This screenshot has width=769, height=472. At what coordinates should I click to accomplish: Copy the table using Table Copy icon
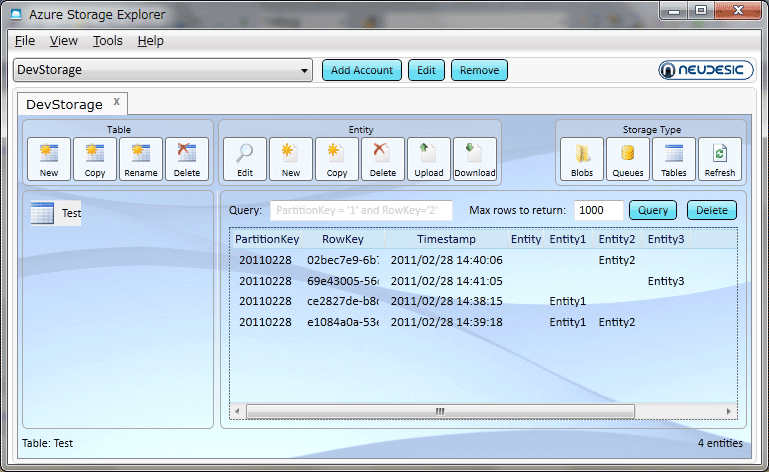95,159
